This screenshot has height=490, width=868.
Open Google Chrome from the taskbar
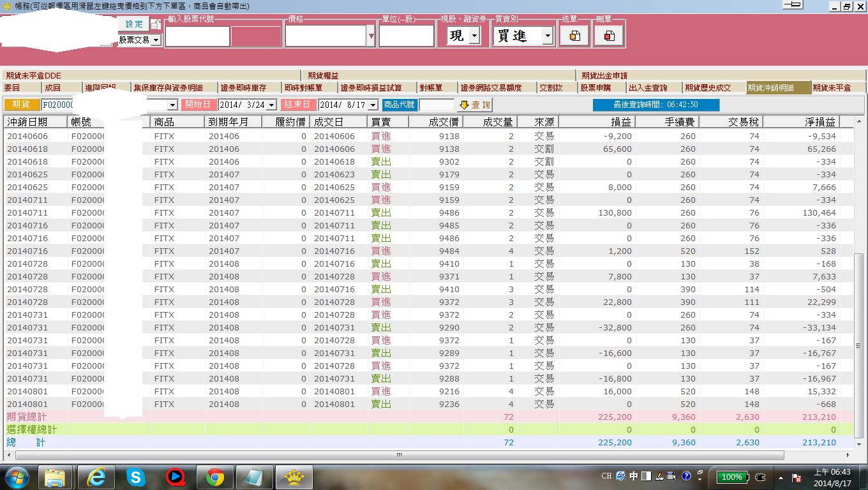pos(214,477)
